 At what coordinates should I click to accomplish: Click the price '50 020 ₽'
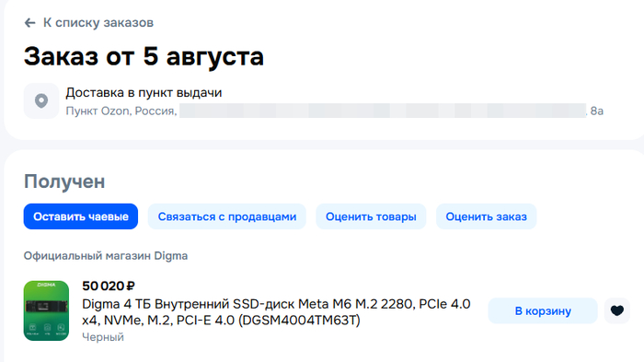[x=109, y=286]
